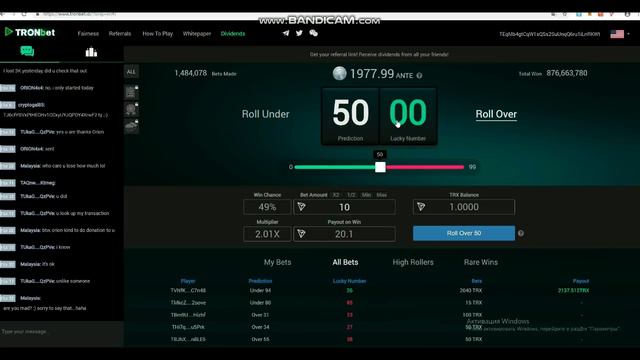Switch to the Rare Wins tab
640x360 pixels.
pos(481,262)
